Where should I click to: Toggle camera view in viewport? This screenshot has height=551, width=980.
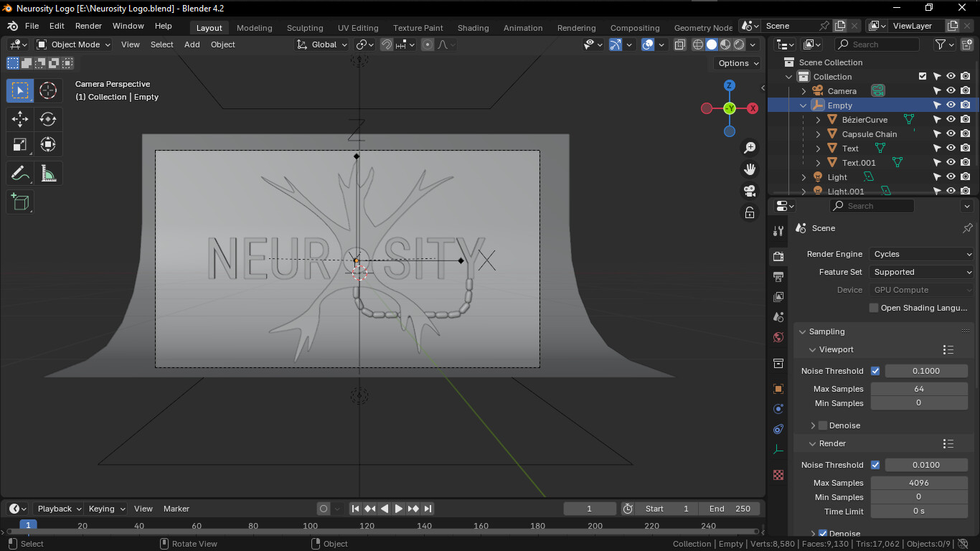[750, 191]
